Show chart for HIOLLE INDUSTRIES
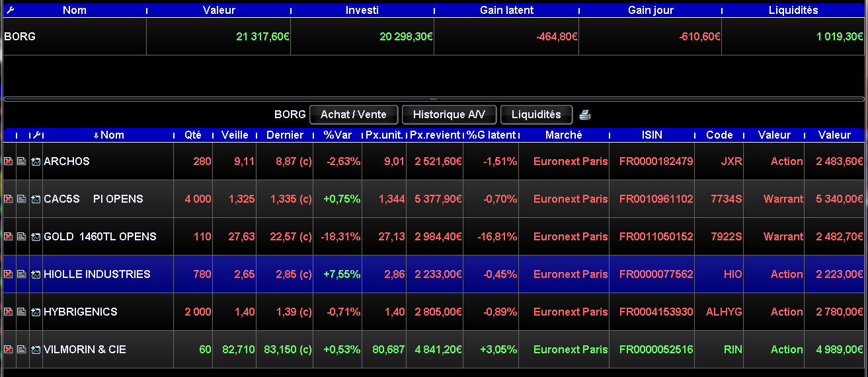Image resolution: width=868 pixels, height=377 pixels. coord(36,275)
